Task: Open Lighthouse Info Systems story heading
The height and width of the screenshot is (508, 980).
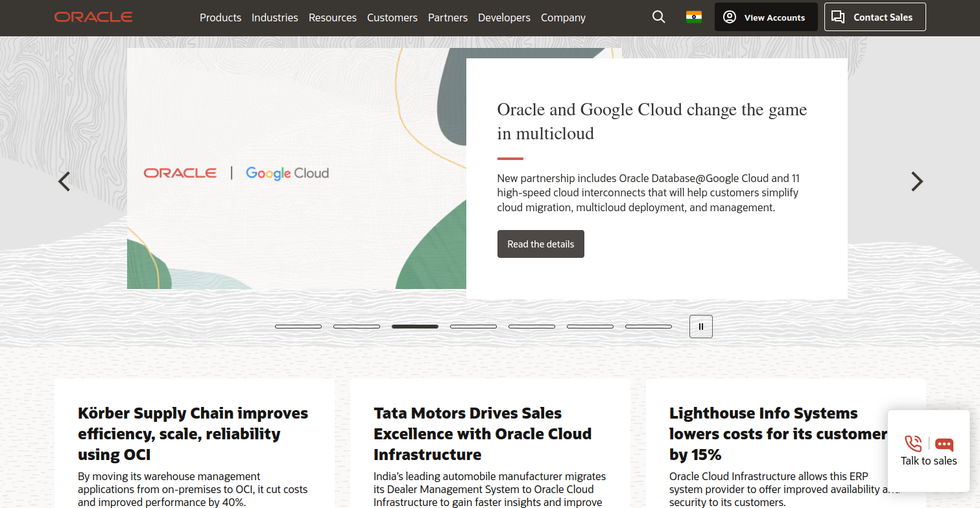Action: (778, 433)
